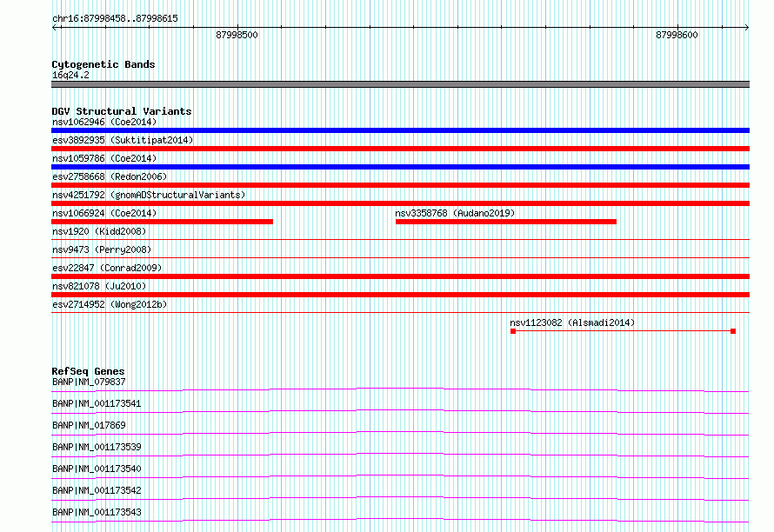774x532 pixels.
Task: Open the nsv1123082 (Alsmadi2014) label
Action: tap(572, 323)
